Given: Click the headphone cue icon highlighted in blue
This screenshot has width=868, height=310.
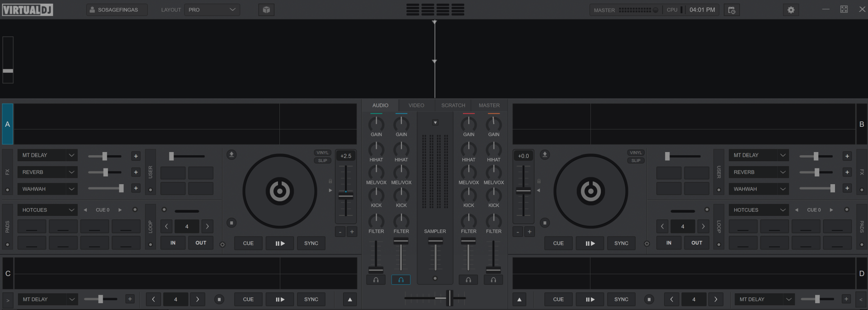Looking at the screenshot, I should [401, 280].
